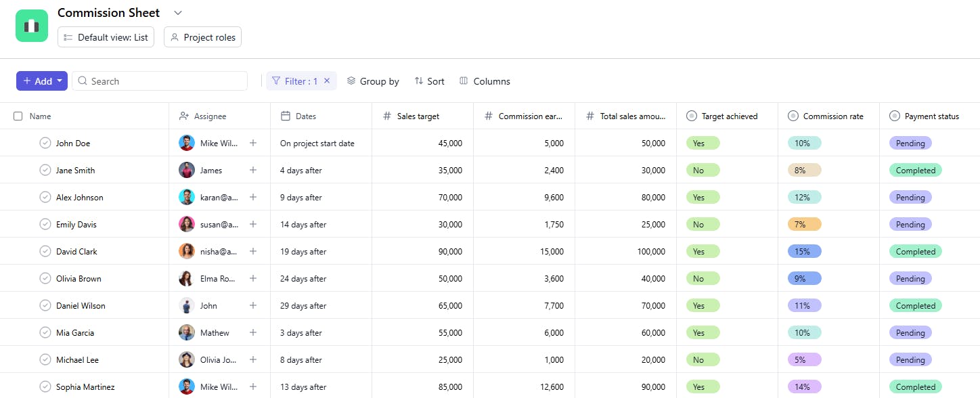Click Elma's avatar in Olivia Brown's row

tap(187, 278)
